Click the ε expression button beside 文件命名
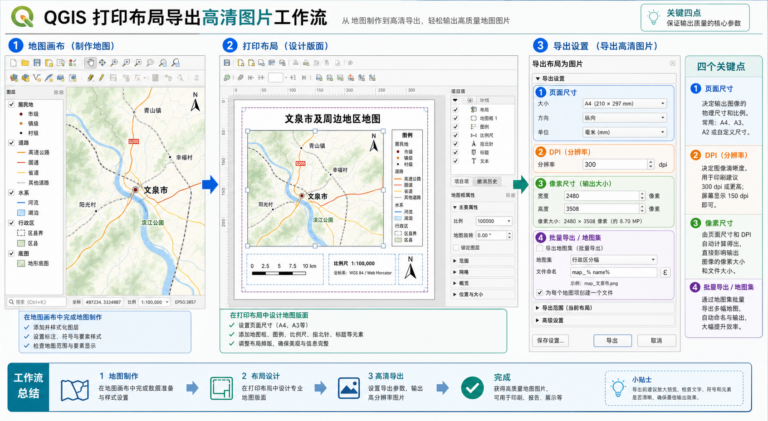Viewport: 768px width, 421px height. [665, 273]
